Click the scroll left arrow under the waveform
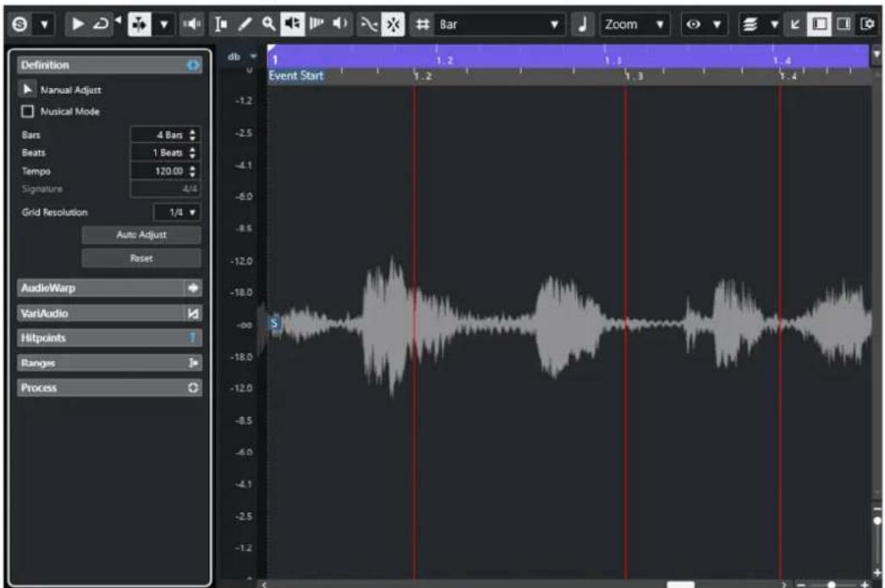 tap(264, 584)
